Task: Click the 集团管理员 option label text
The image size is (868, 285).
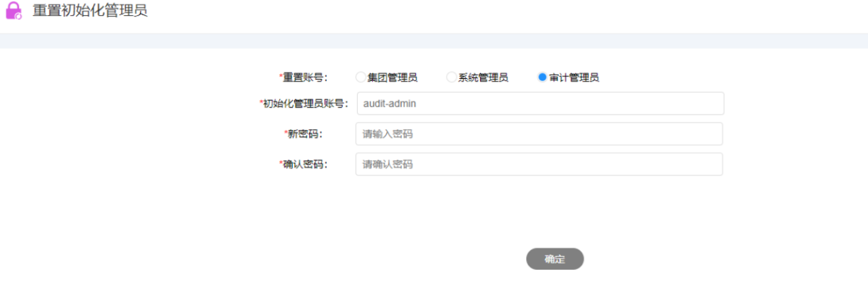Action: point(392,77)
